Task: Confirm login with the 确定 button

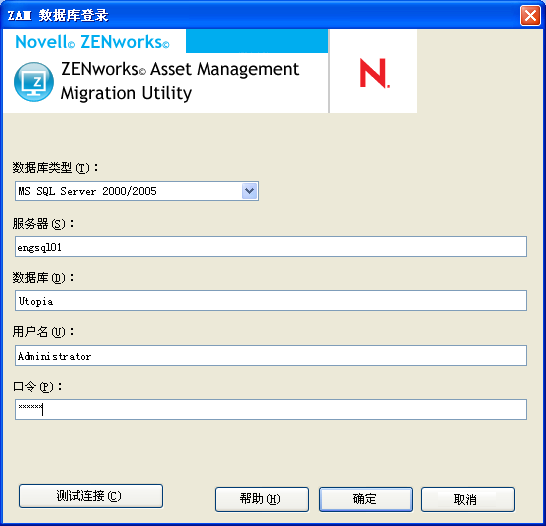Action: [366, 499]
